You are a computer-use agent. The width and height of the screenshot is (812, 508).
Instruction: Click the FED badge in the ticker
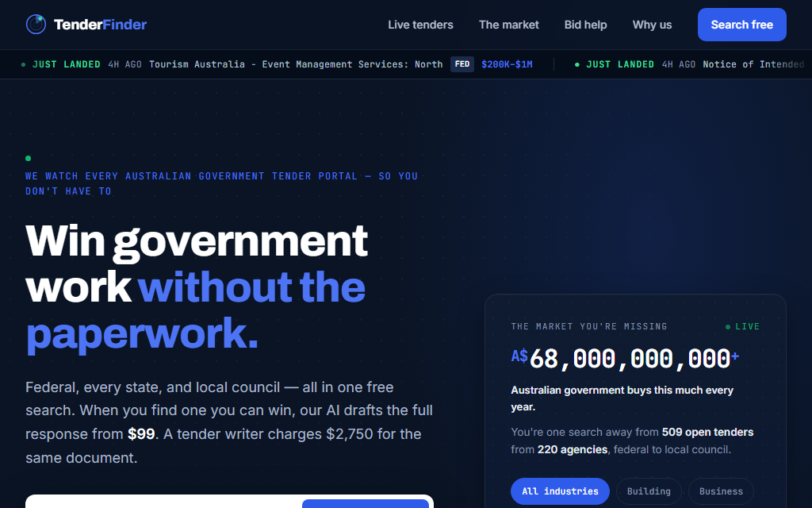tap(462, 64)
